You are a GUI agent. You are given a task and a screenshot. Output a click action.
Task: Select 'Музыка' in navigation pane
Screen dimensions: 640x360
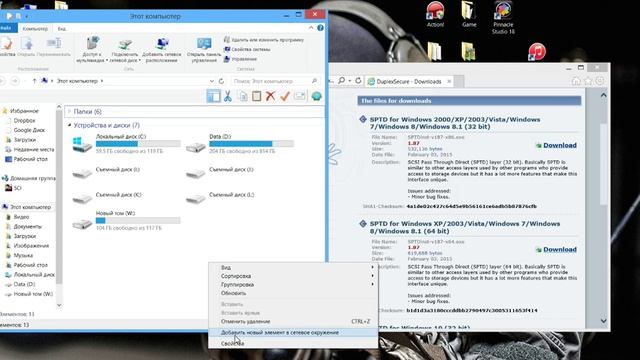[x=23, y=256]
